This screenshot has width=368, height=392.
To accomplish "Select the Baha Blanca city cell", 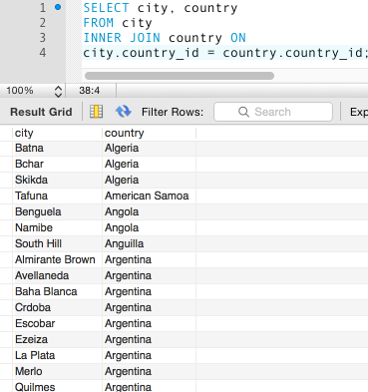I will [57, 292].
